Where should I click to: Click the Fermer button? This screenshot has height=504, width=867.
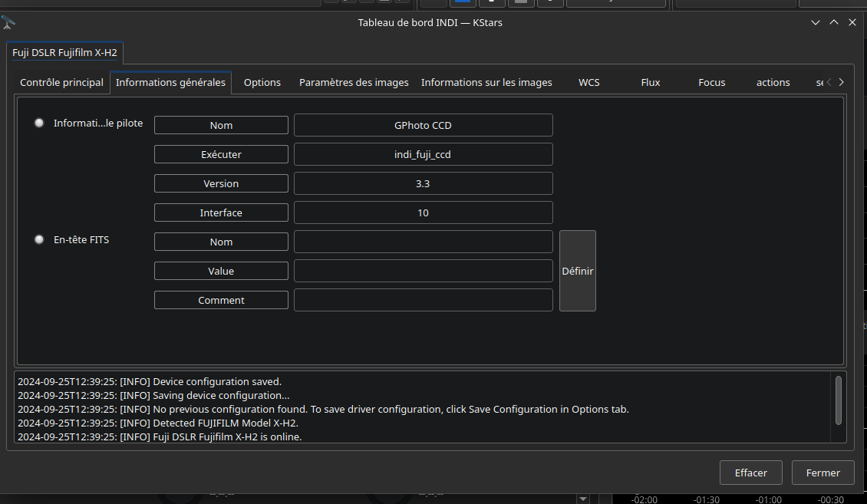[822, 473]
